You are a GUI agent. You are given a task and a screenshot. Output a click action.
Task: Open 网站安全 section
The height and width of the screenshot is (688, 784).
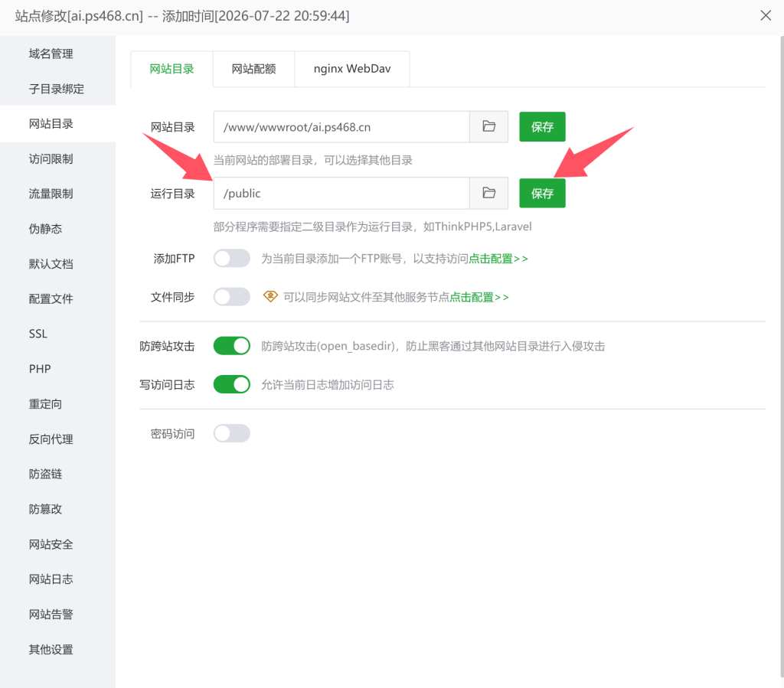(57, 544)
